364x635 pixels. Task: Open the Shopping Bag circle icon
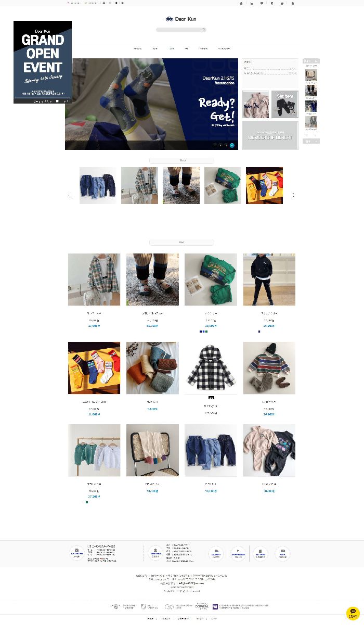pos(238,553)
